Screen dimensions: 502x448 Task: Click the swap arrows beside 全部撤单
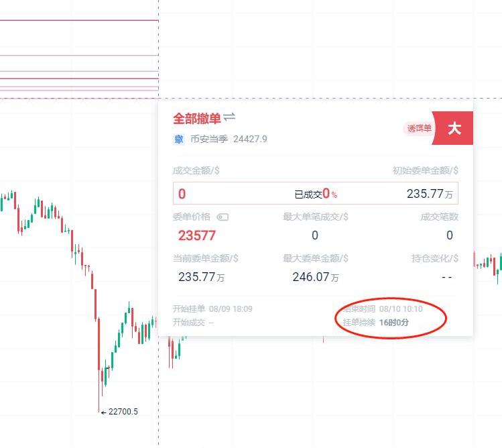(229, 117)
